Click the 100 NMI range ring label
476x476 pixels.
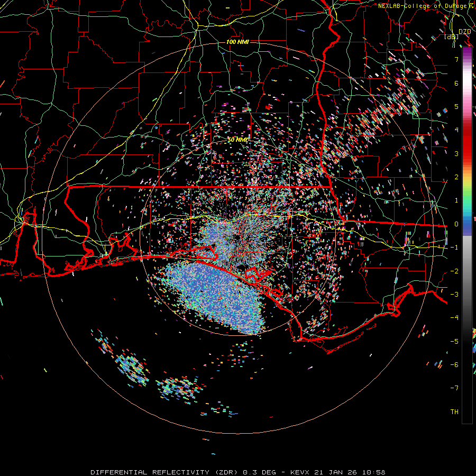coord(237,42)
